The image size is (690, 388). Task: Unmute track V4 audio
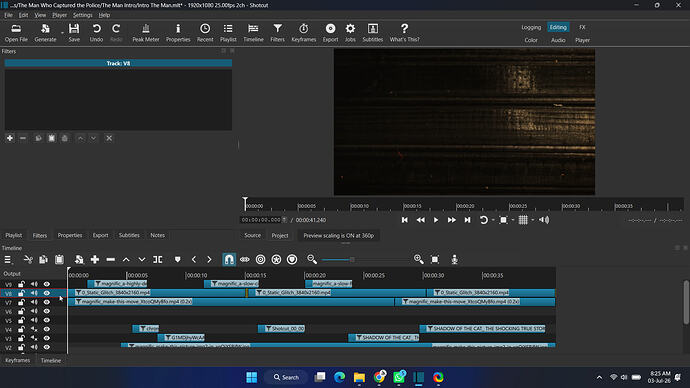click(34, 329)
